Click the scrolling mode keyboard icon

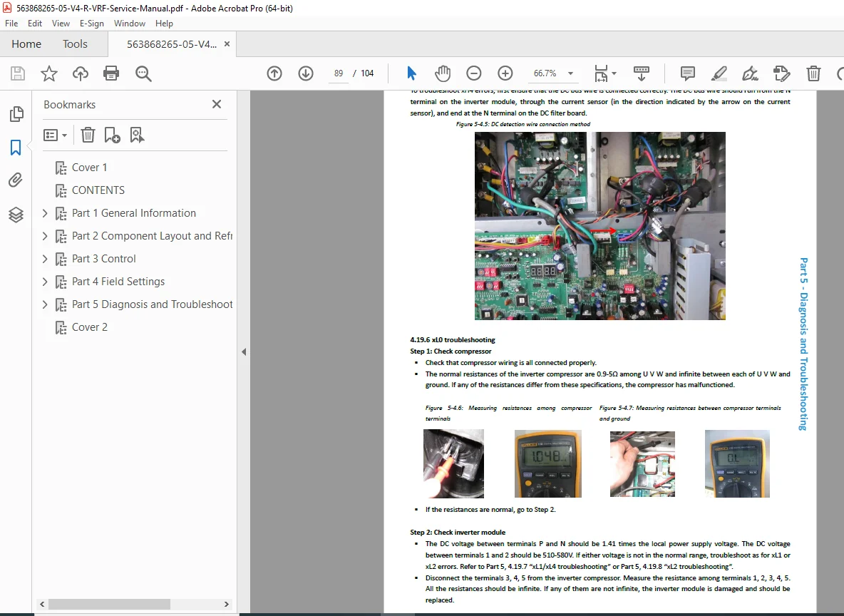642,73
